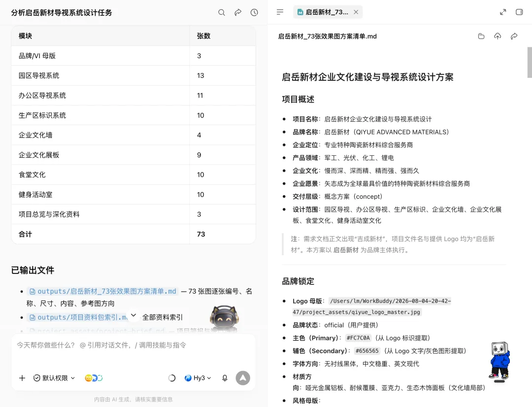532x407 pixels.
Task: Open conversation history clock icon
Action: [x=254, y=12]
